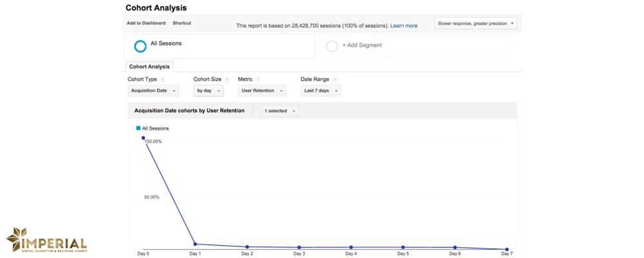Select the Cohort Analysis tab
The height and width of the screenshot is (258, 644).
click(x=149, y=66)
